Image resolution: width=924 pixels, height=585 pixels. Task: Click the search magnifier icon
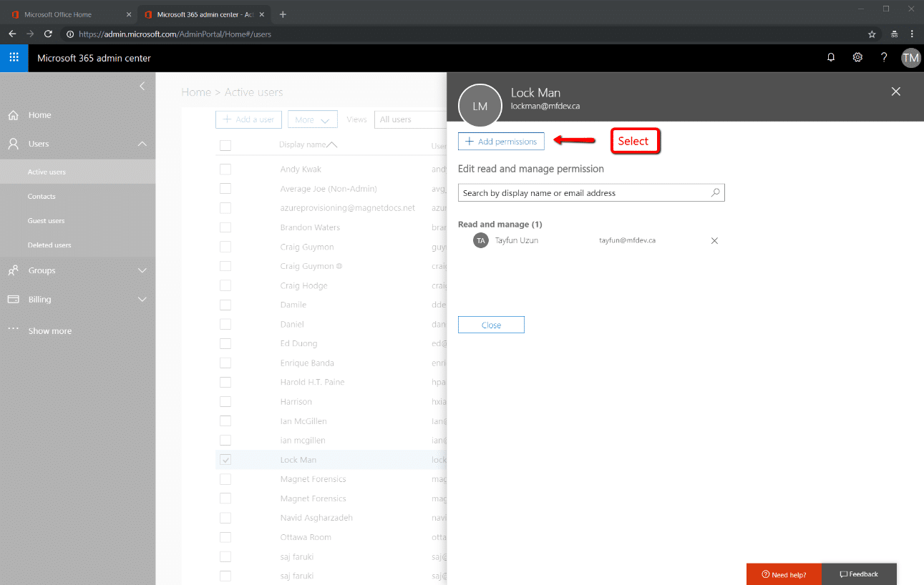pyautogui.click(x=715, y=192)
